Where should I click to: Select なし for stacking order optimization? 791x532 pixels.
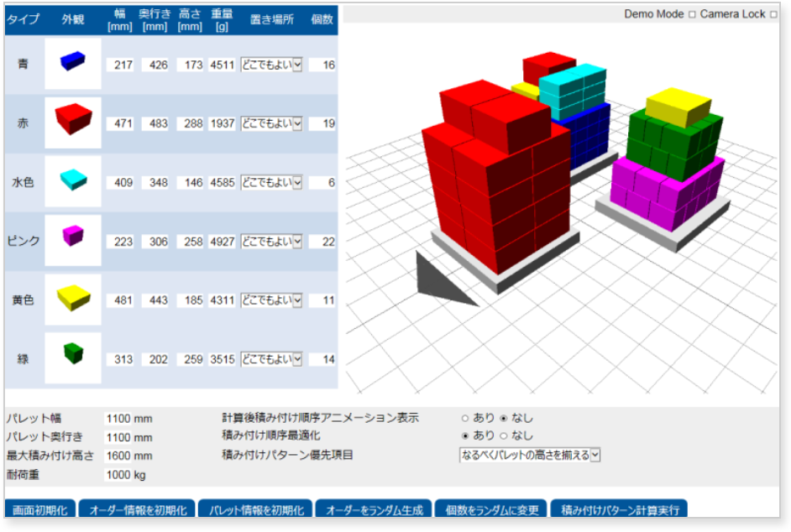[504, 436]
